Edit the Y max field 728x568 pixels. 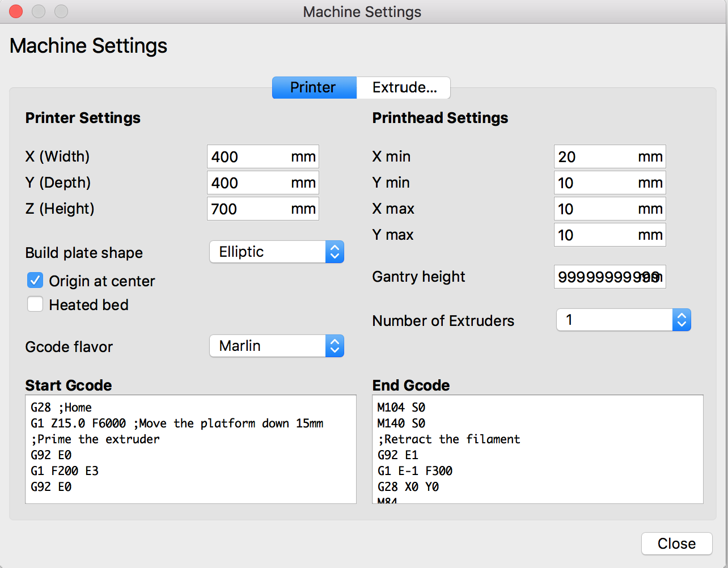610,235
